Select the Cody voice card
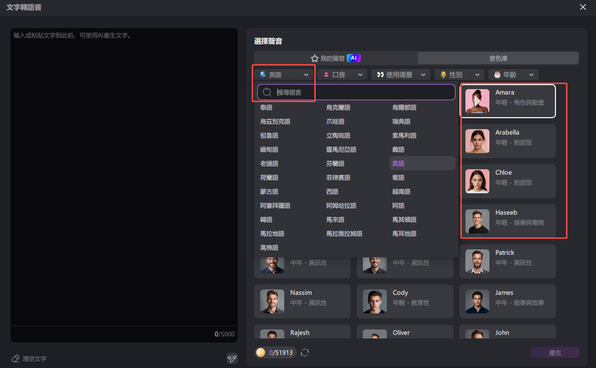This screenshot has height=368, width=596. tap(405, 301)
